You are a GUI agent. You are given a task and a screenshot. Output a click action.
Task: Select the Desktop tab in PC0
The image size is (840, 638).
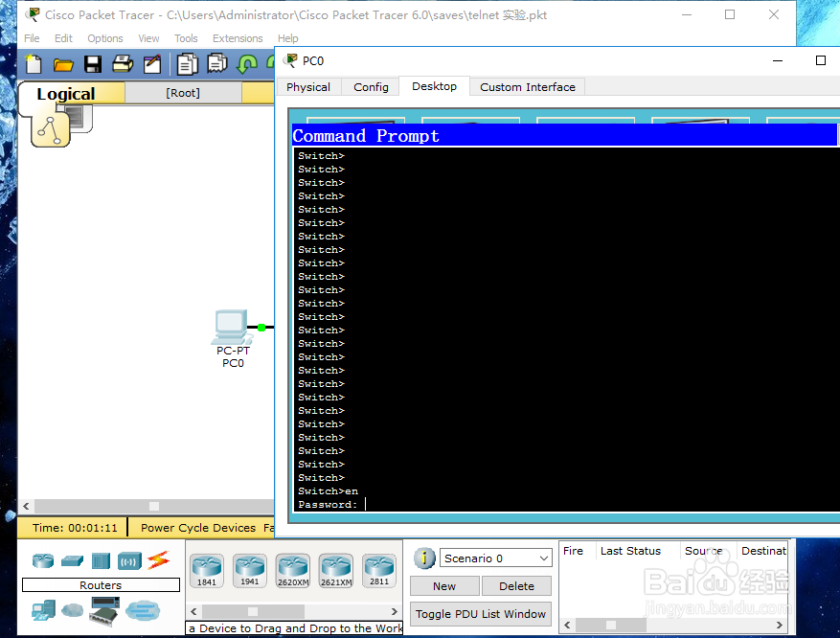(434, 86)
